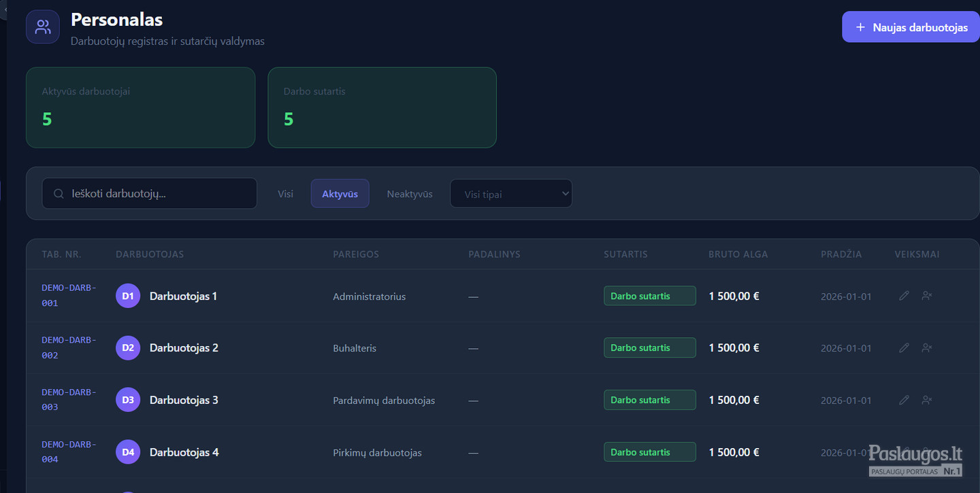This screenshot has width=980, height=493.
Task: Click the magnifier icon in the search box
Action: click(x=59, y=194)
